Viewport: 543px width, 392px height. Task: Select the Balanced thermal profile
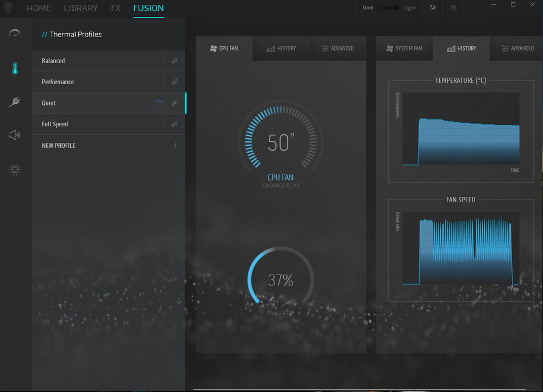pyautogui.click(x=98, y=60)
